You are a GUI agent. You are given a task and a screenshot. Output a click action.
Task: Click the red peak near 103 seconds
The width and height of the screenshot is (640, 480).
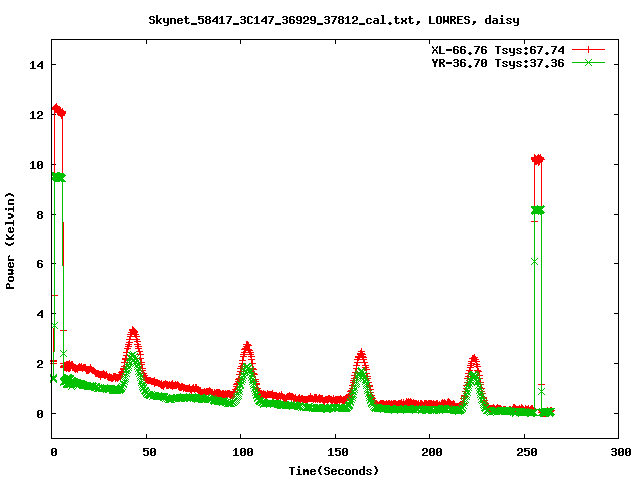point(247,347)
